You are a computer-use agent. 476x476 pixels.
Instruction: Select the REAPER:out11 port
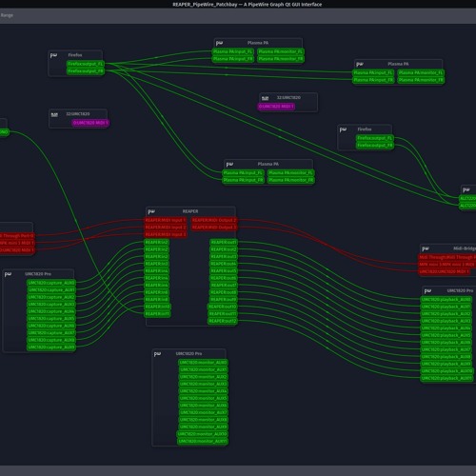[223, 314]
